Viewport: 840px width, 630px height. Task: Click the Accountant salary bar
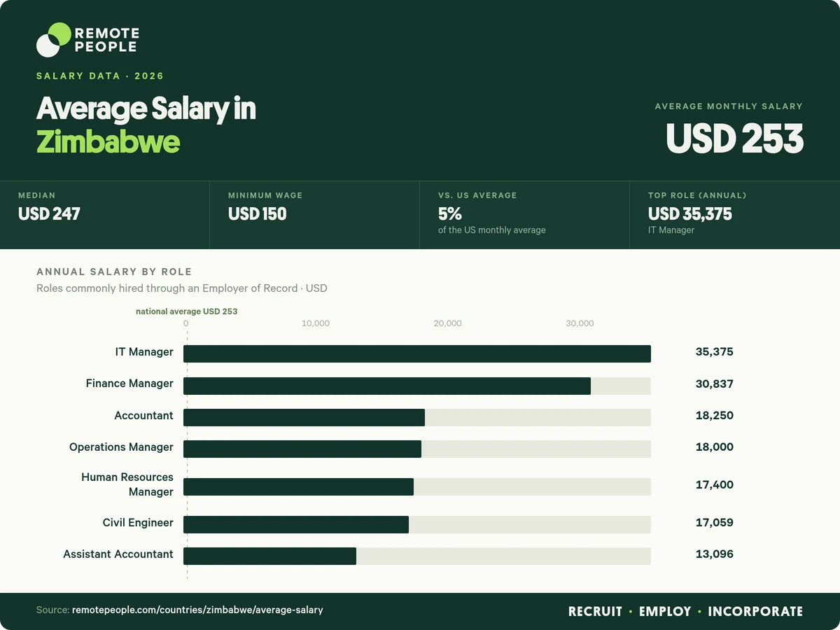click(304, 417)
